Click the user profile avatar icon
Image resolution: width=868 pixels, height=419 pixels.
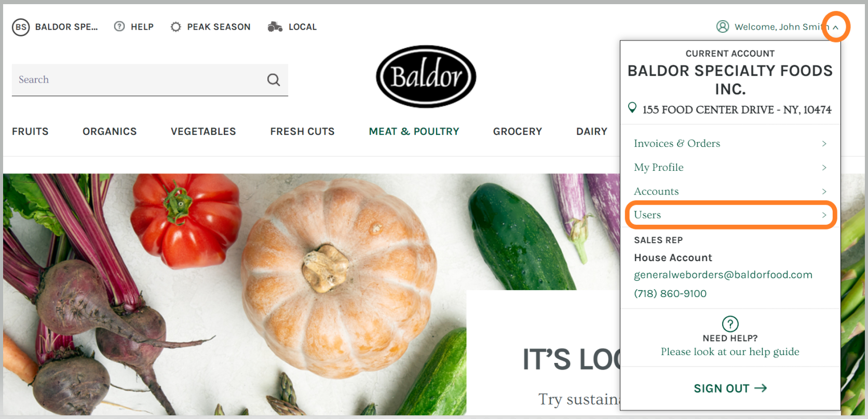[723, 26]
